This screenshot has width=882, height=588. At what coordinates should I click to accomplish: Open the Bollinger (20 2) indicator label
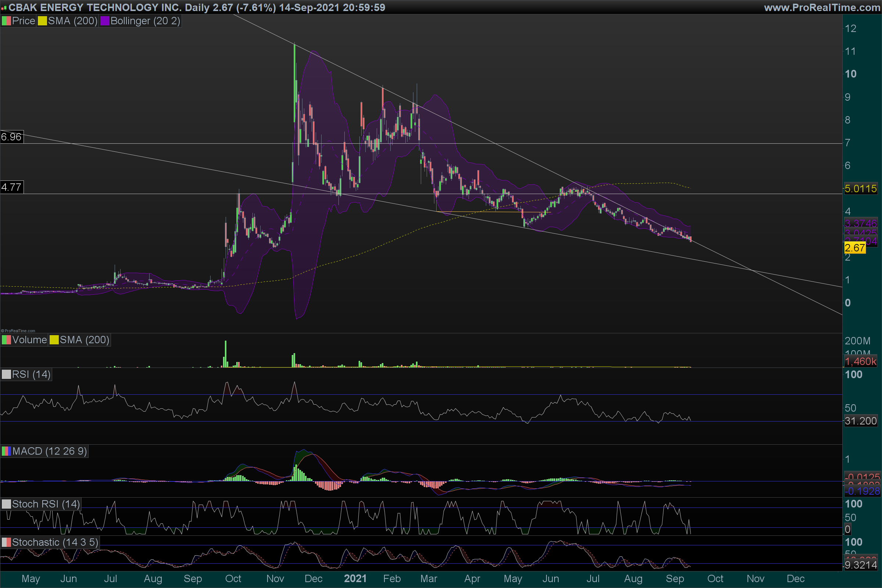coord(145,21)
